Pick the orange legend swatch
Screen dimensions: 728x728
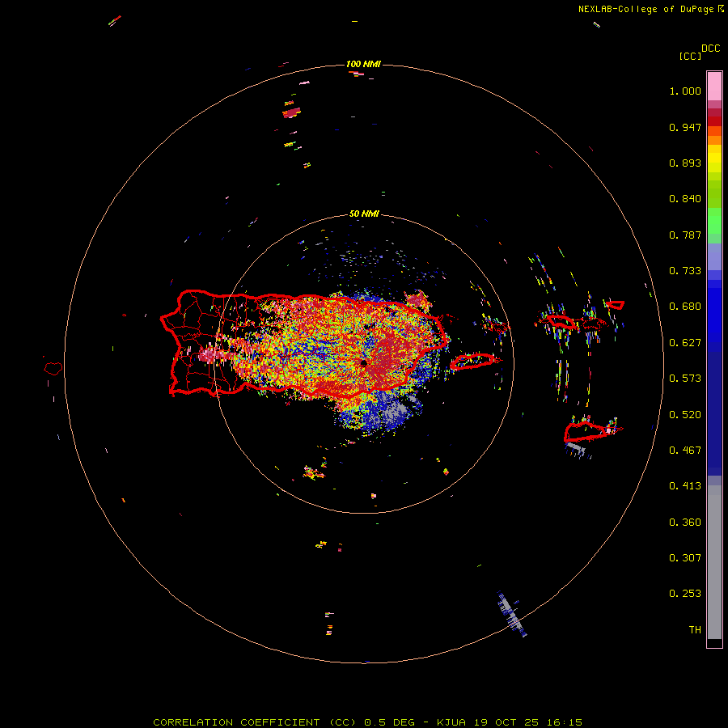tap(714, 140)
